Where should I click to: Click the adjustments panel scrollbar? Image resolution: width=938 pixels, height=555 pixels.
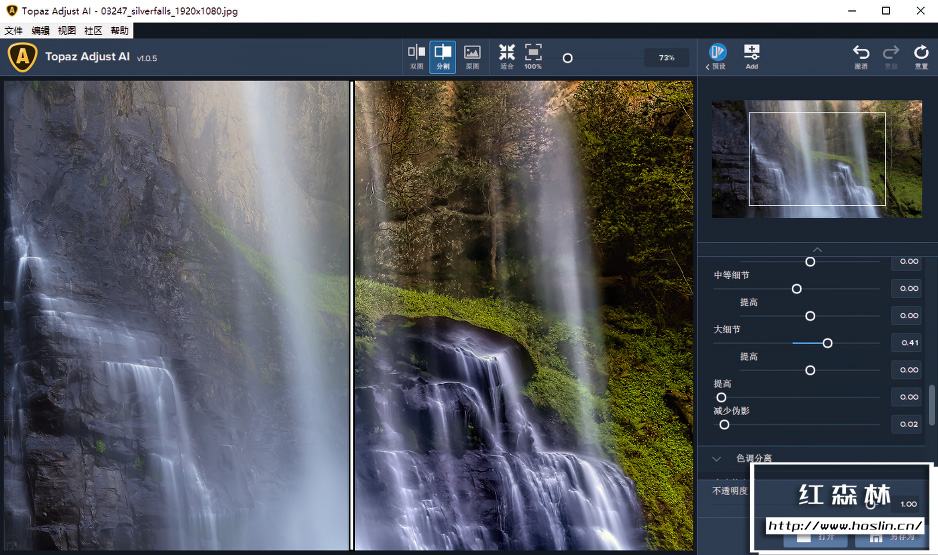(931, 405)
